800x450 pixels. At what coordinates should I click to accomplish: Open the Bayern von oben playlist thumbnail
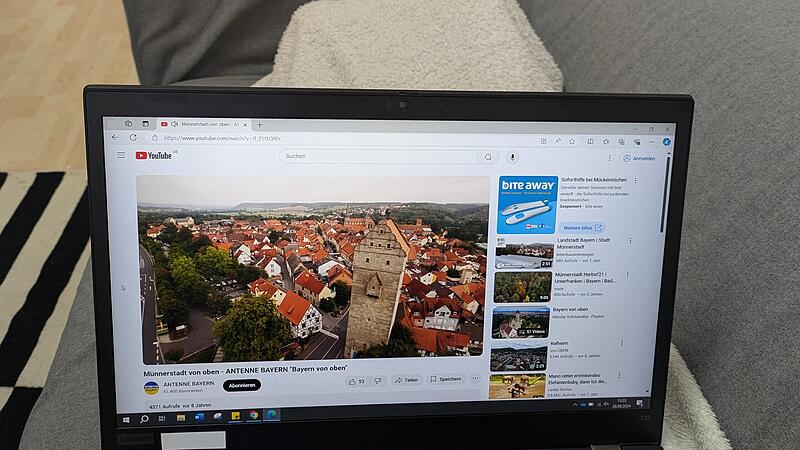pyautogui.click(x=520, y=322)
